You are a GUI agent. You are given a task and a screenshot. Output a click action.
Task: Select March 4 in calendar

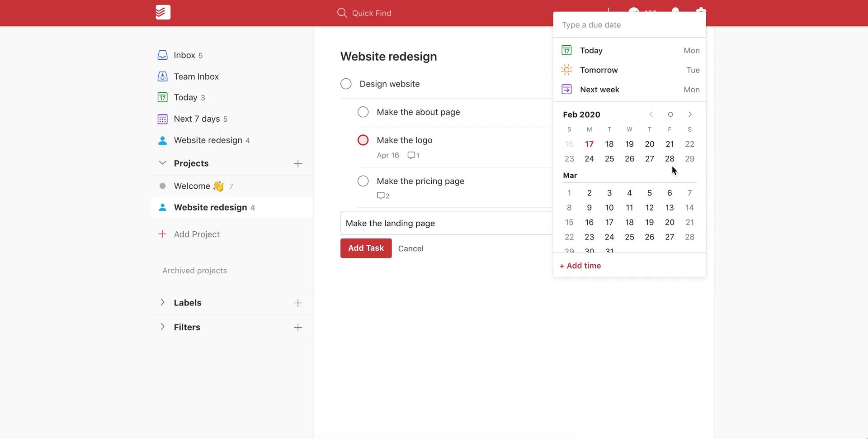click(629, 193)
